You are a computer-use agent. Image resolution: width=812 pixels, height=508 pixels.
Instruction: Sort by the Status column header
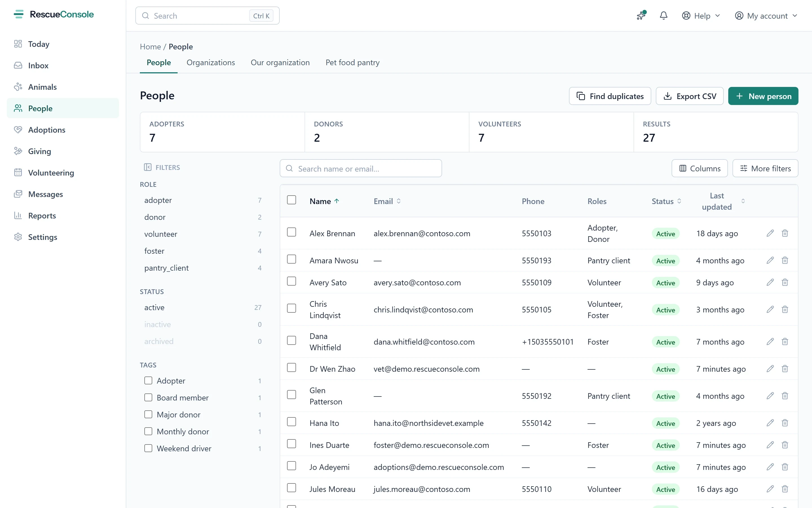(667, 201)
